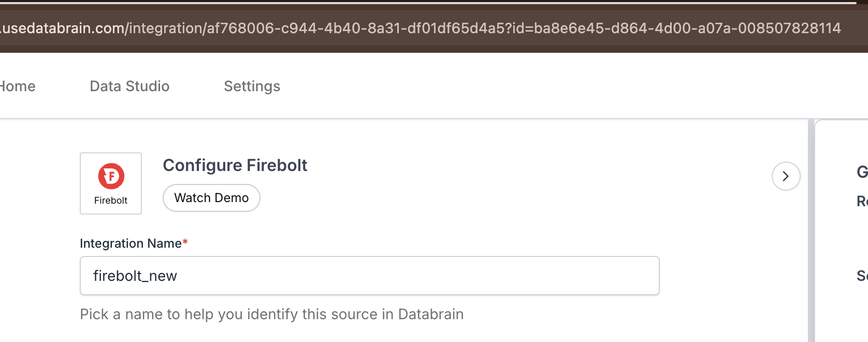Click the red Firebolt logo icon
The image size is (868, 342).
111,176
